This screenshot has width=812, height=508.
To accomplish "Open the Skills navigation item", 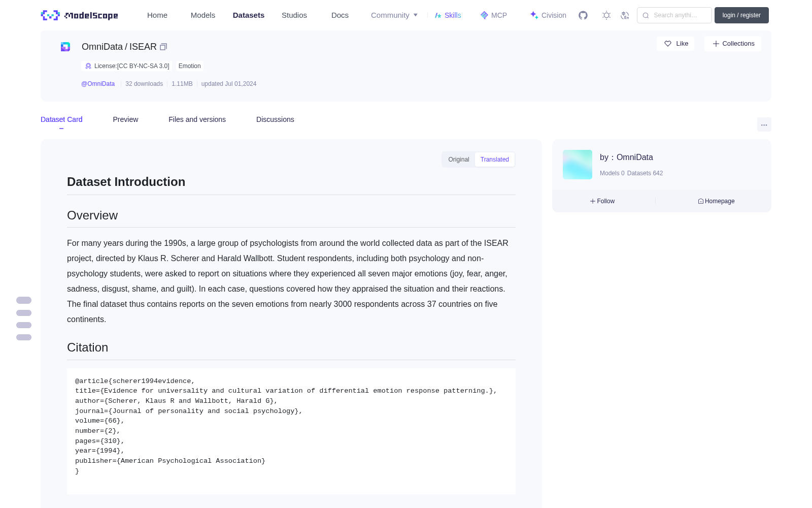I will (448, 15).
